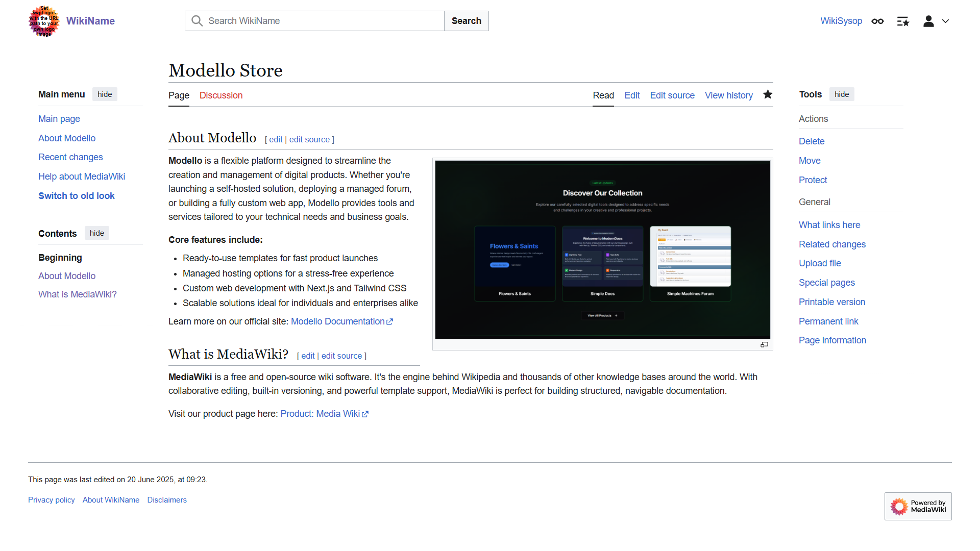Open Recent changes in sidebar
This screenshot has width=980, height=551.
70,157
